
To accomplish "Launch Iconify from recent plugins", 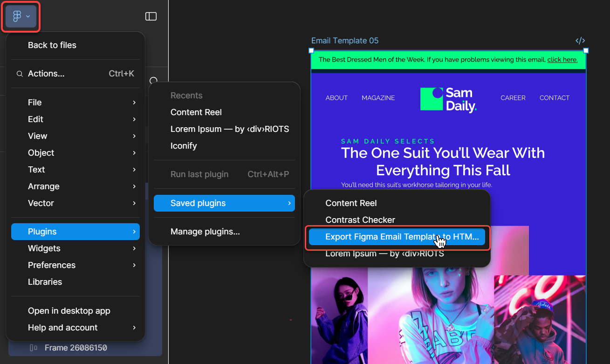I will pyautogui.click(x=184, y=146).
